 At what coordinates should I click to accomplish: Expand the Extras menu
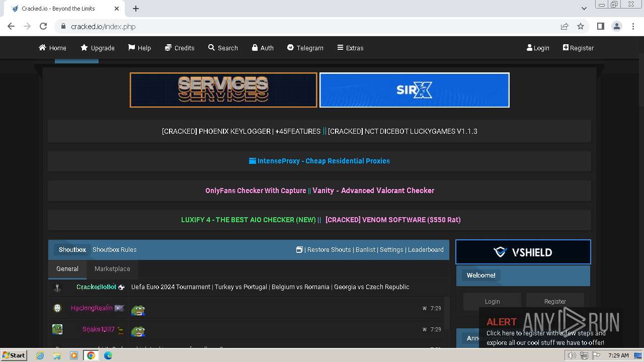[x=350, y=48]
